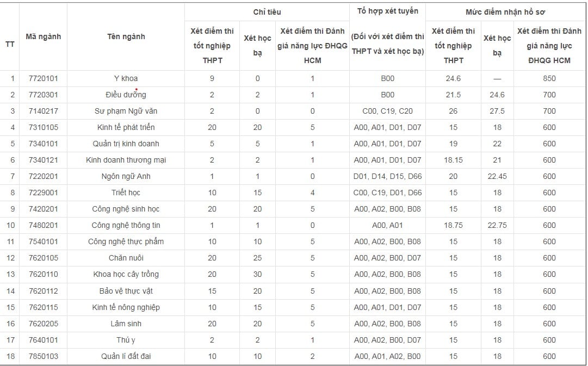Image resolution: width=588 pixels, height=366 pixels.
Task: Select 'Sư phạm Ngữ văn' row name
Action: (x=126, y=111)
